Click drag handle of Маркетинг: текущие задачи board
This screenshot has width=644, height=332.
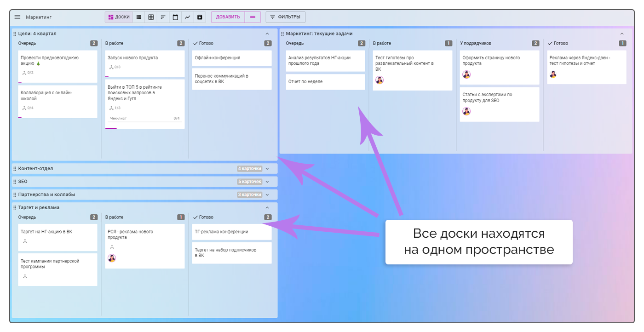(282, 34)
